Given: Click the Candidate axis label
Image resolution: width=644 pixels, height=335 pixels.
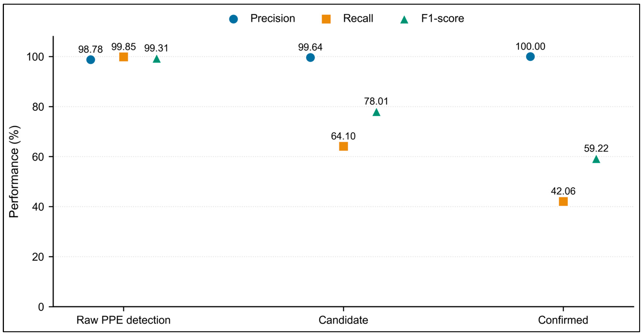Looking at the screenshot, I should [343, 320].
